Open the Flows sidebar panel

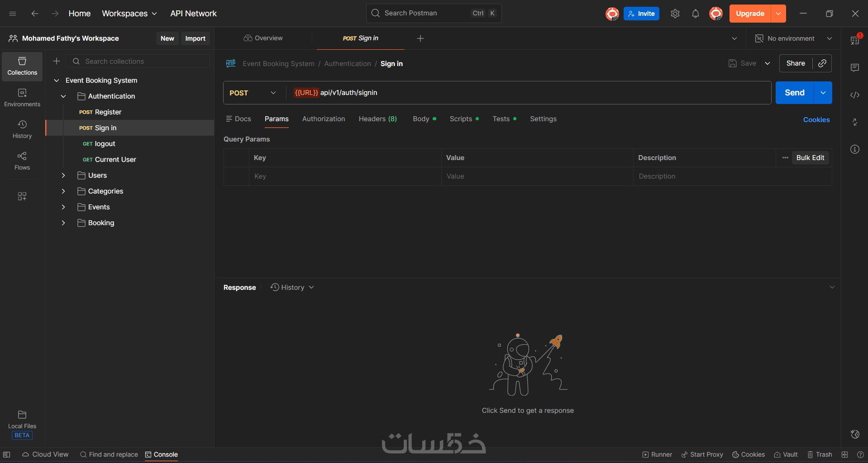point(22,161)
